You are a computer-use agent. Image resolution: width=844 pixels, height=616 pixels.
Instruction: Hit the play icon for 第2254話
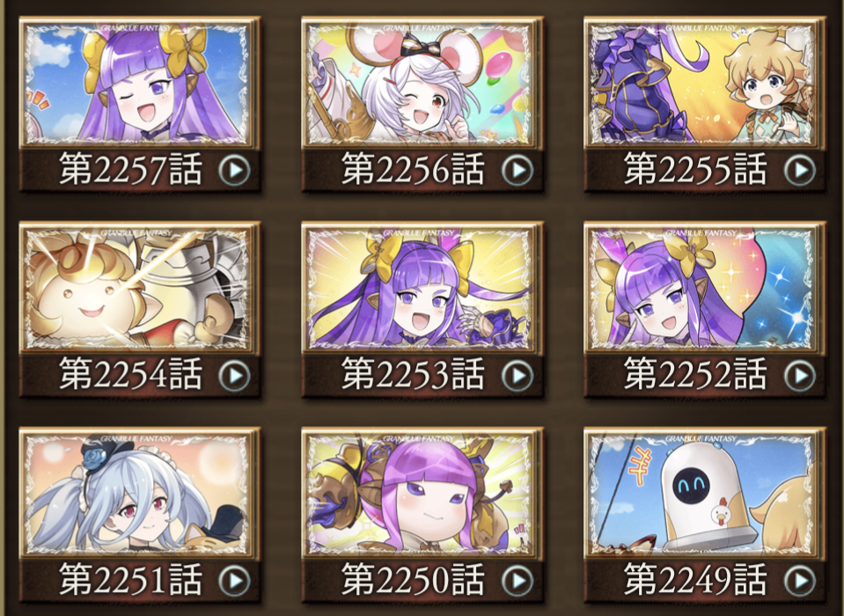tap(235, 375)
